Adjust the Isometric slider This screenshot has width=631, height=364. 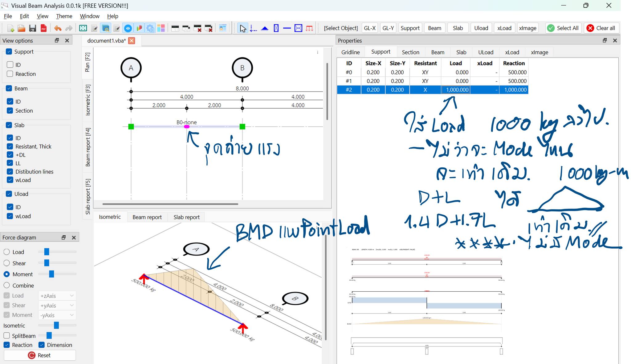click(56, 325)
